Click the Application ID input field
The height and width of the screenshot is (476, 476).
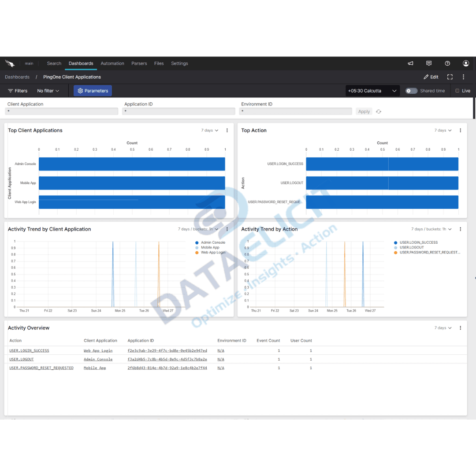(178, 112)
